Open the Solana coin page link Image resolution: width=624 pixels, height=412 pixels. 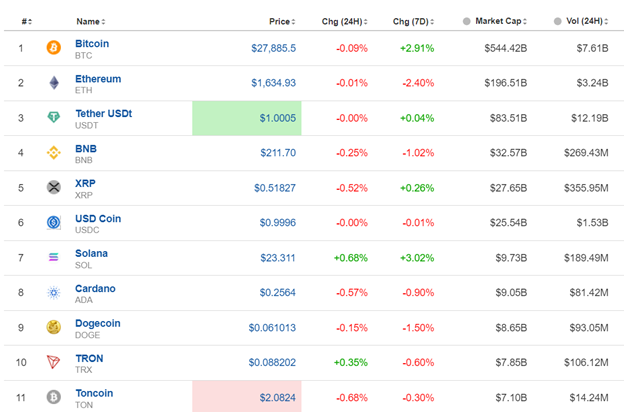click(91, 253)
